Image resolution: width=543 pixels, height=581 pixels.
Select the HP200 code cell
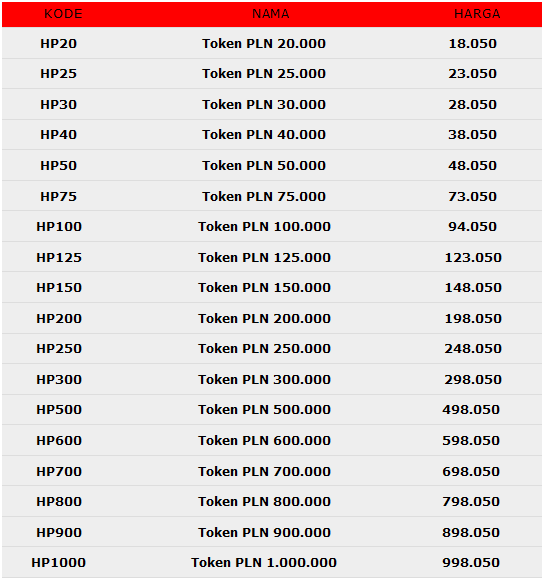point(59,319)
